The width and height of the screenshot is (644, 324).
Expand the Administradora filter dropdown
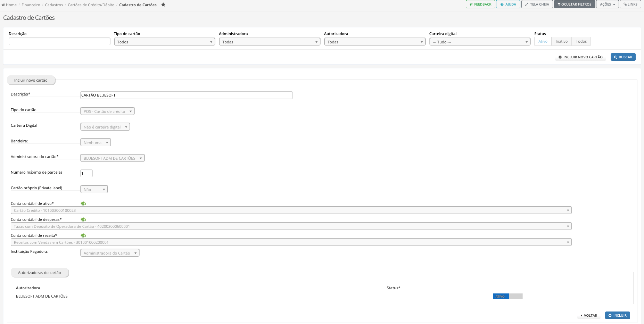tap(270, 42)
